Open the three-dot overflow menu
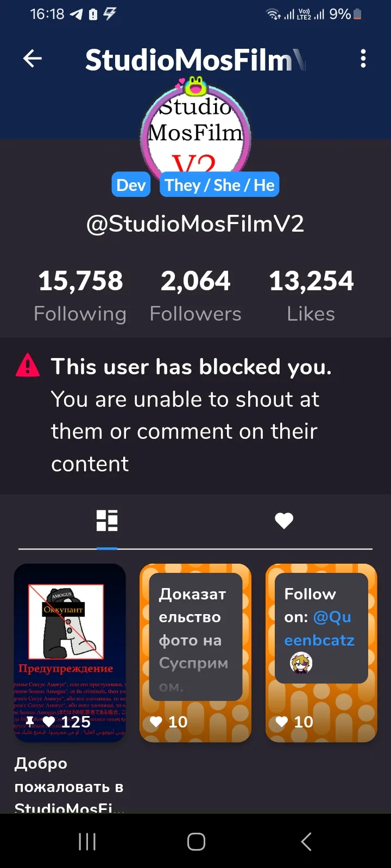This screenshot has height=868, width=391. click(x=363, y=59)
